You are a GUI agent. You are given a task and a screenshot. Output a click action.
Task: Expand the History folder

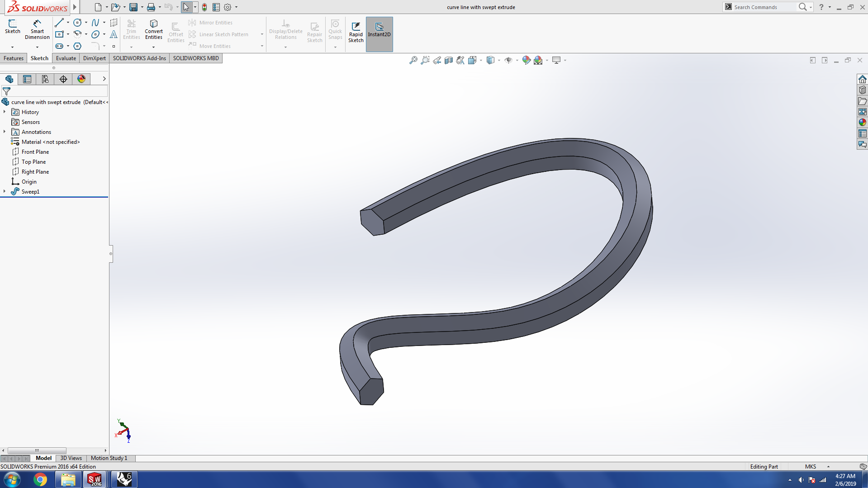pyautogui.click(x=5, y=112)
